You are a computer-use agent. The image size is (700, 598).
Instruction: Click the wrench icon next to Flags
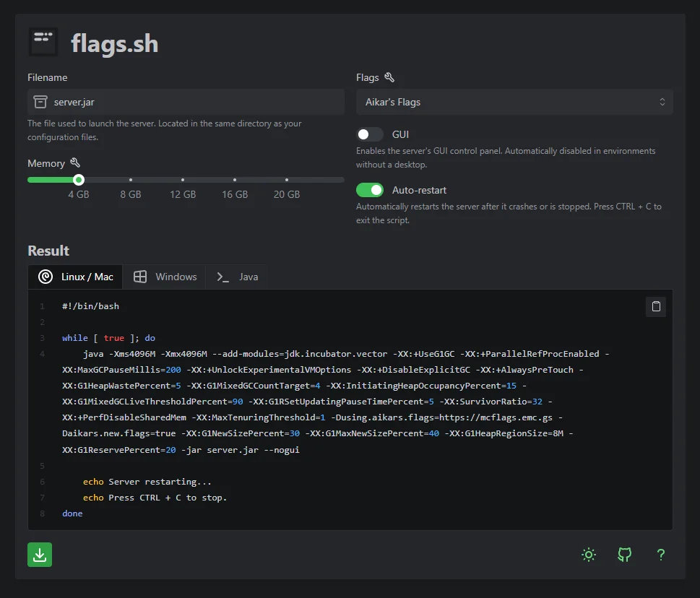pos(389,77)
